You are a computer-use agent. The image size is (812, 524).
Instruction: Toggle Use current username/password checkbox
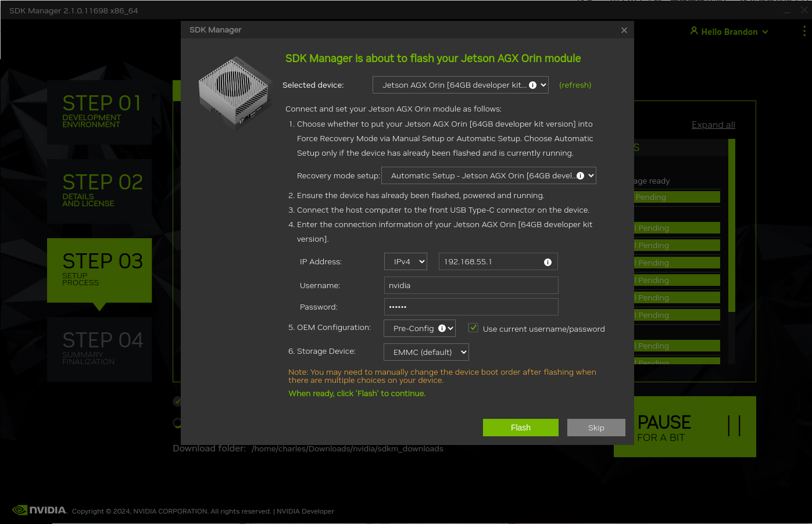(x=473, y=328)
